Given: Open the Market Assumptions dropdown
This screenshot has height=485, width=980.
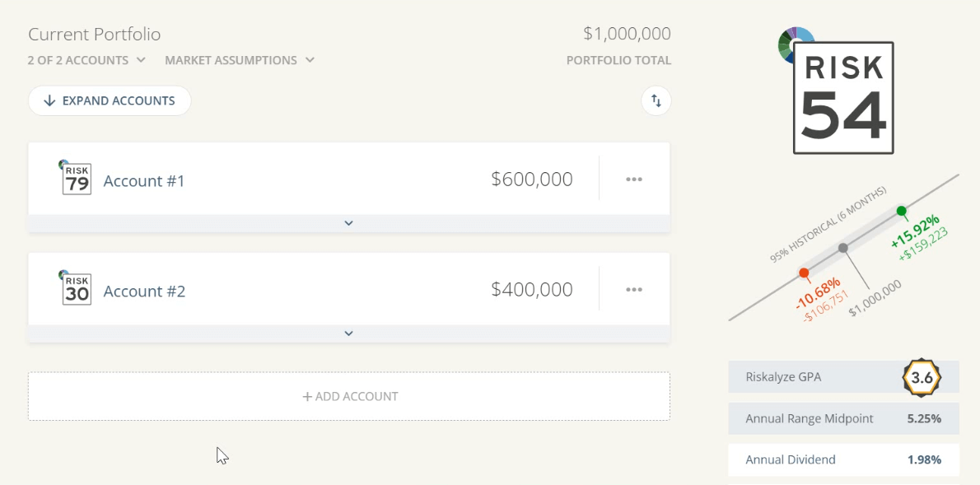Looking at the screenshot, I should coord(240,60).
